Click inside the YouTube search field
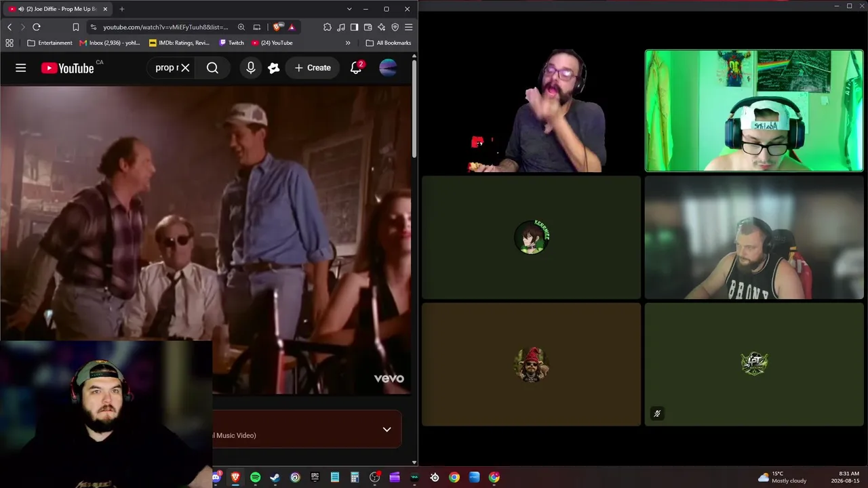The height and width of the screenshot is (488, 868). (167, 68)
